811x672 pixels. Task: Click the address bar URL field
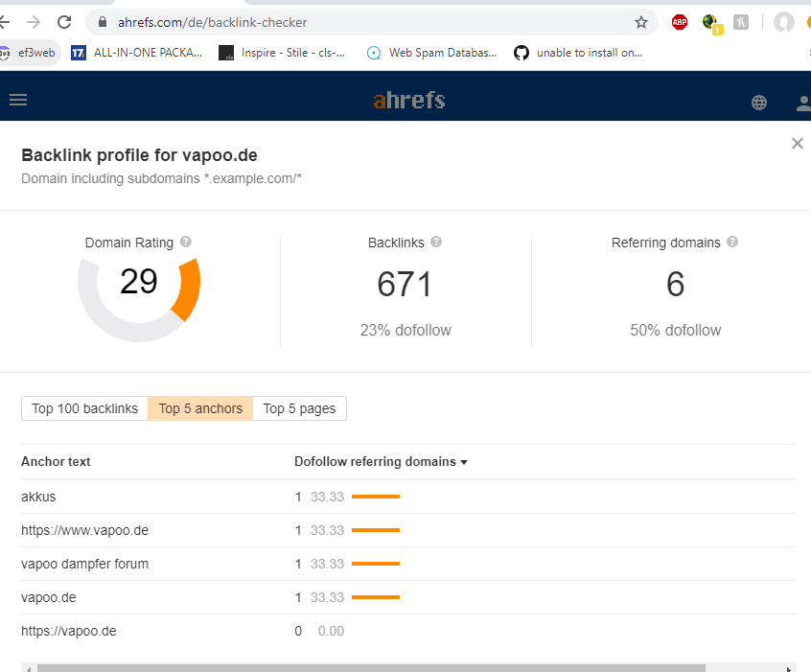point(364,22)
